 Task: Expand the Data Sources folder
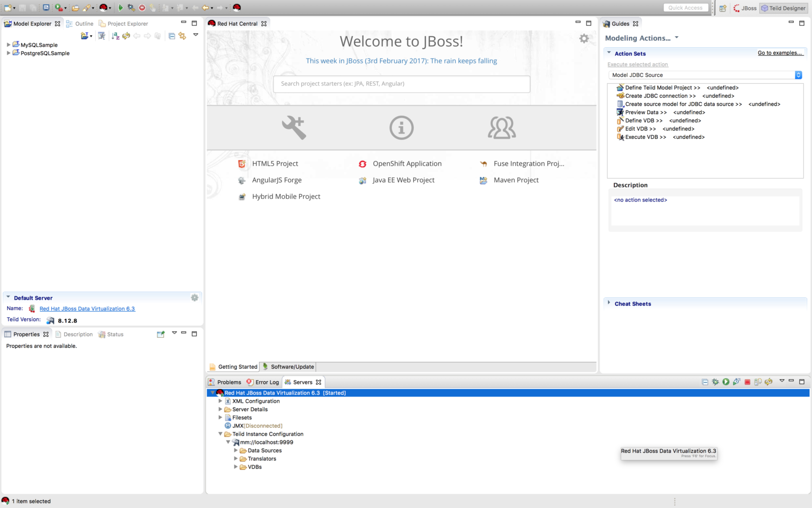(x=236, y=450)
